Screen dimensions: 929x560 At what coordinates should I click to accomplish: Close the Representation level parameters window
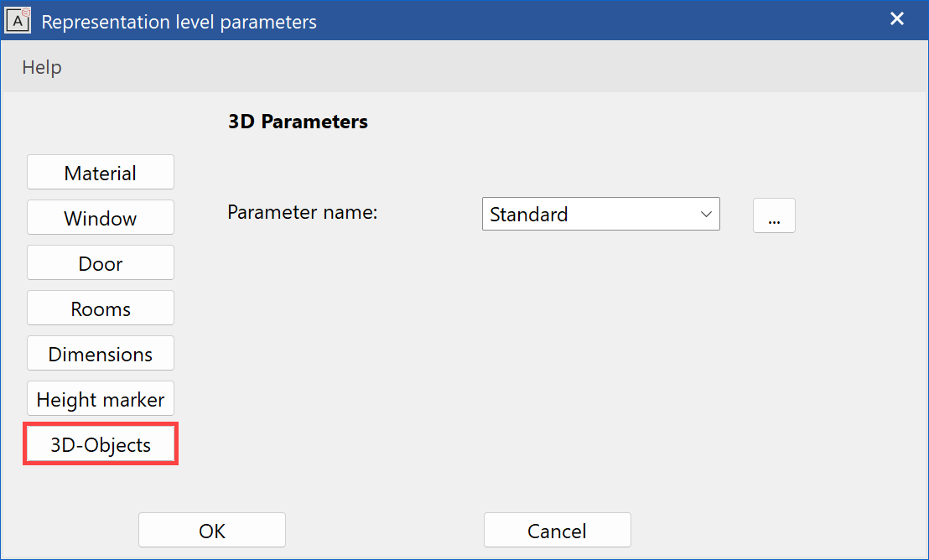pyautogui.click(x=897, y=19)
